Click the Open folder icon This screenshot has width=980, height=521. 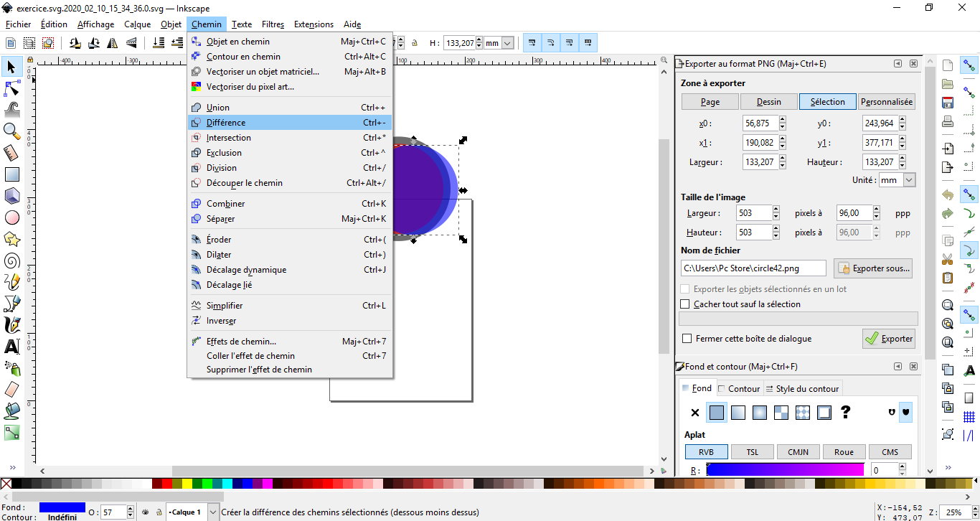point(948,84)
